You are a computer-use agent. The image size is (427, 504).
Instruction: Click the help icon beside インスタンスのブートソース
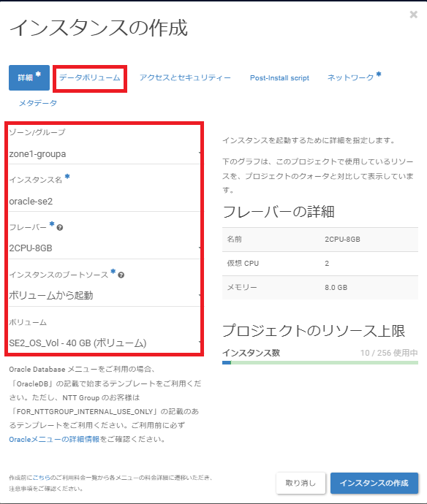pyautogui.click(x=121, y=275)
